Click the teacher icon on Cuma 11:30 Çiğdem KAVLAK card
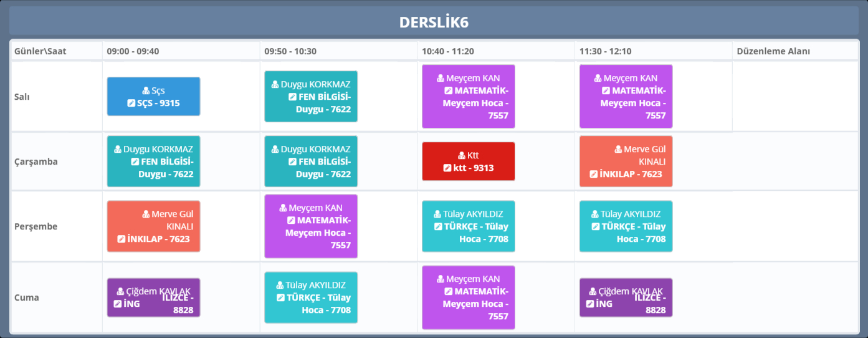Screen dimensions: 868x338 (x=593, y=292)
